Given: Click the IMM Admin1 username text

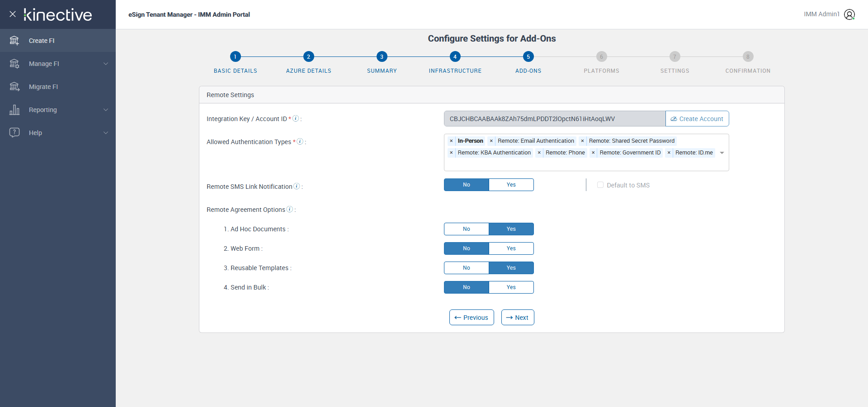Looking at the screenshot, I should click(821, 14).
